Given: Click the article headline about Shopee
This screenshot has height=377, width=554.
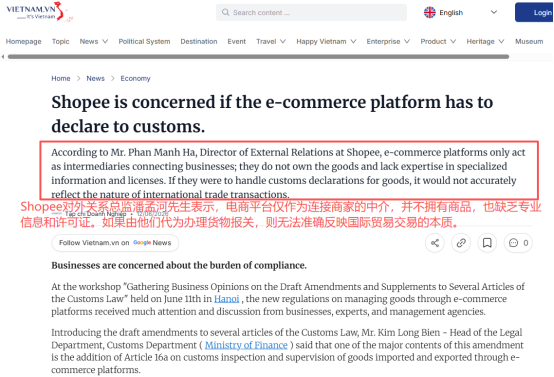Looking at the screenshot, I should [x=272, y=114].
